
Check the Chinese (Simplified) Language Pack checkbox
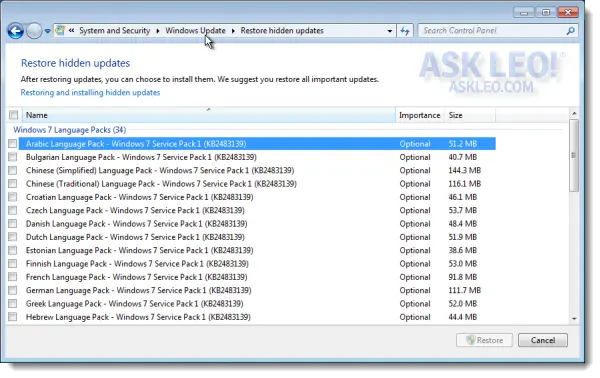[13, 170]
